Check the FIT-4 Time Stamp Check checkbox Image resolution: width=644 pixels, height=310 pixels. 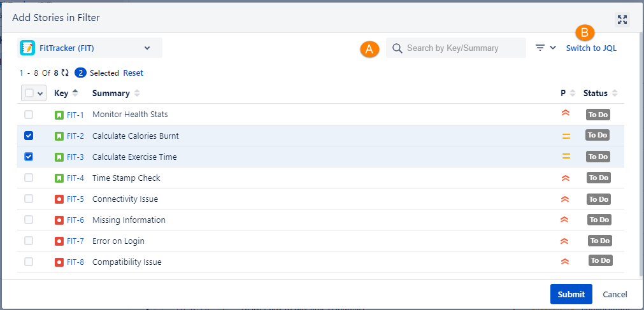point(29,178)
